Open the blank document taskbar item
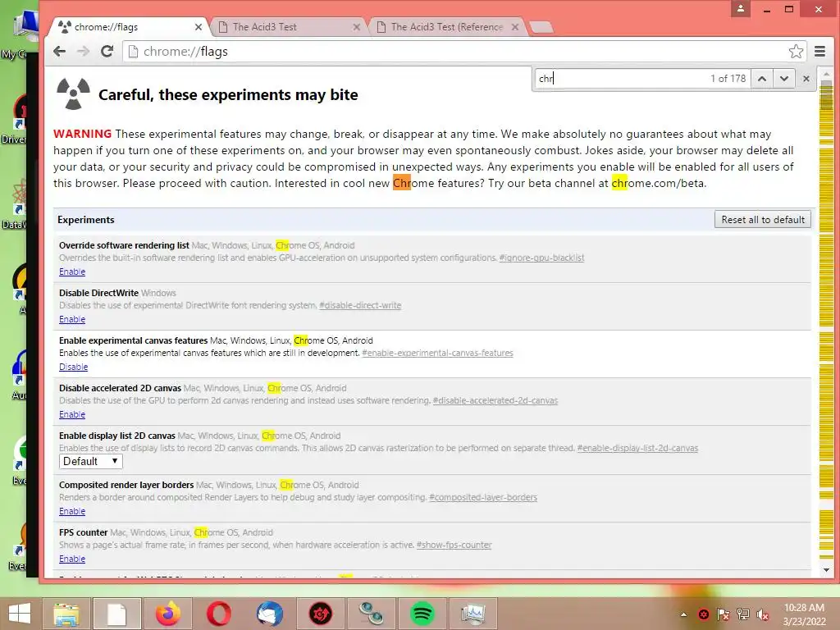This screenshot has height=630, width=840. pyautogui.click(x=116, y=614)
